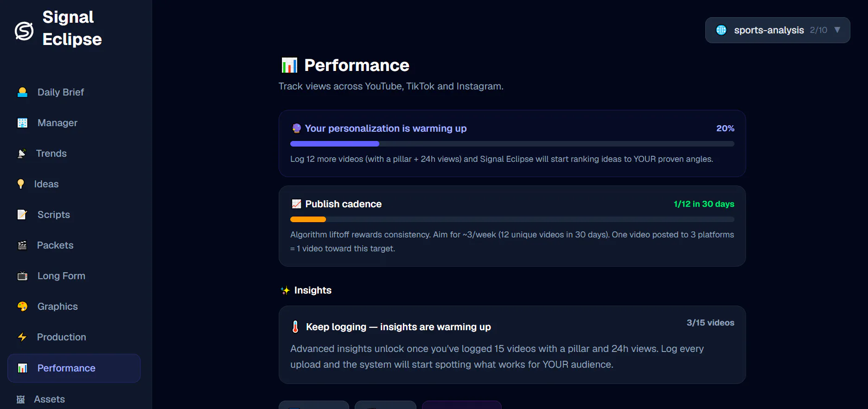Click the Ideas lightbulb icon
Screen dimensions: 868x409
tap(21, 184)
